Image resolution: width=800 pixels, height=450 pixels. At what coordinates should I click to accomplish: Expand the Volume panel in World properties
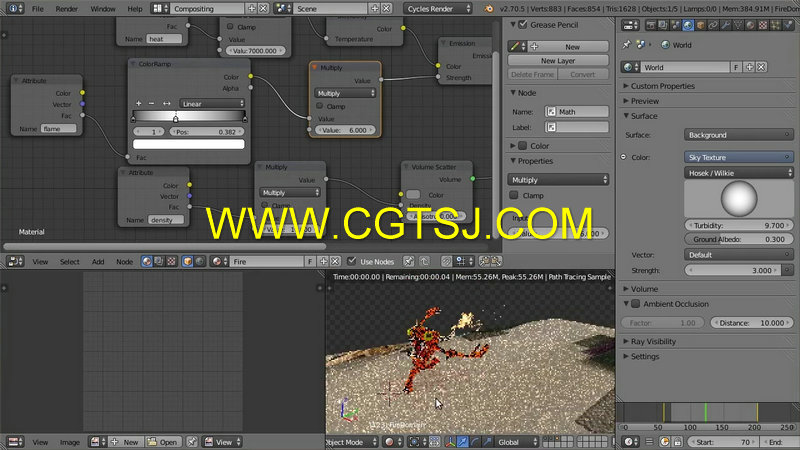click(644, 289)
